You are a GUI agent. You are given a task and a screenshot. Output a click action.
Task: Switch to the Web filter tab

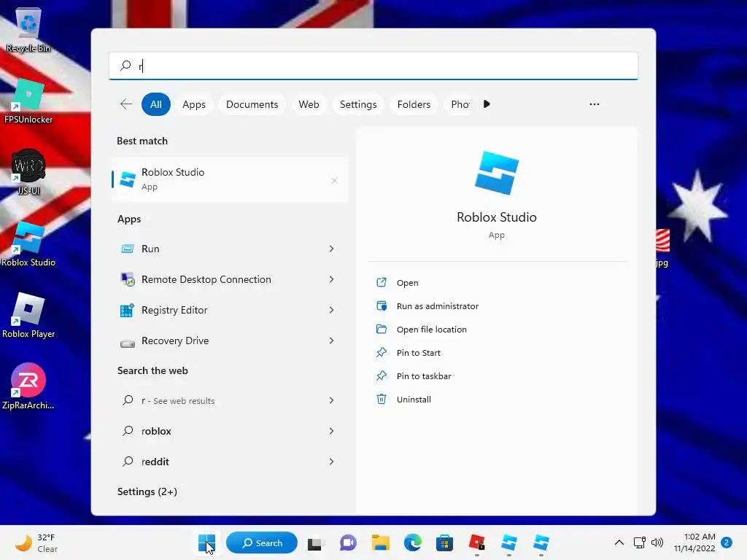[309, 104]
